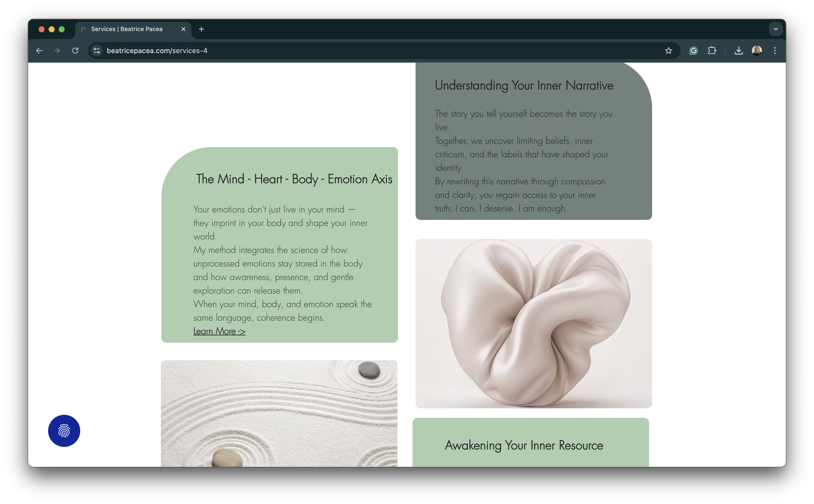This screenshot has height=504, width=814.
Task: Select the Services | Beatrice Pacea tab
Action: point(127,29)
